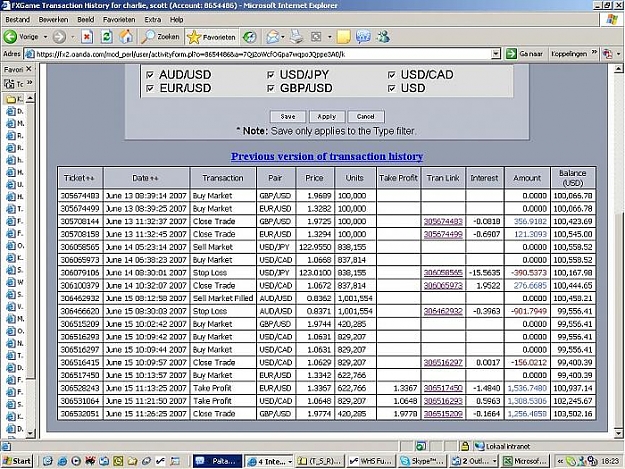Sort by the Ticket column header
625x469 pixels.
80,178
